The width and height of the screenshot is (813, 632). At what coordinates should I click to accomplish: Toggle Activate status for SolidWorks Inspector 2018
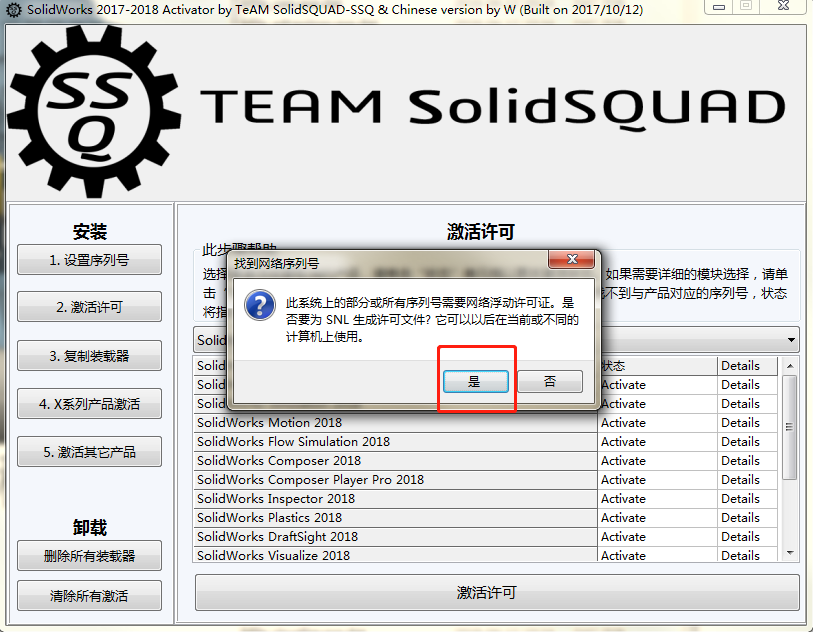coord(657,499)
